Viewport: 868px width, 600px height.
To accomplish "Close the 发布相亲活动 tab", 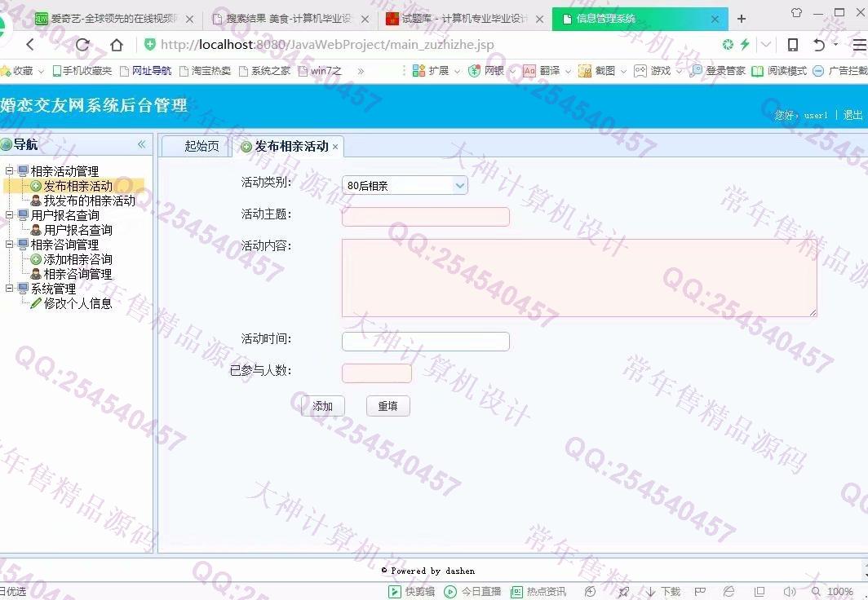I will coord(335,147).
